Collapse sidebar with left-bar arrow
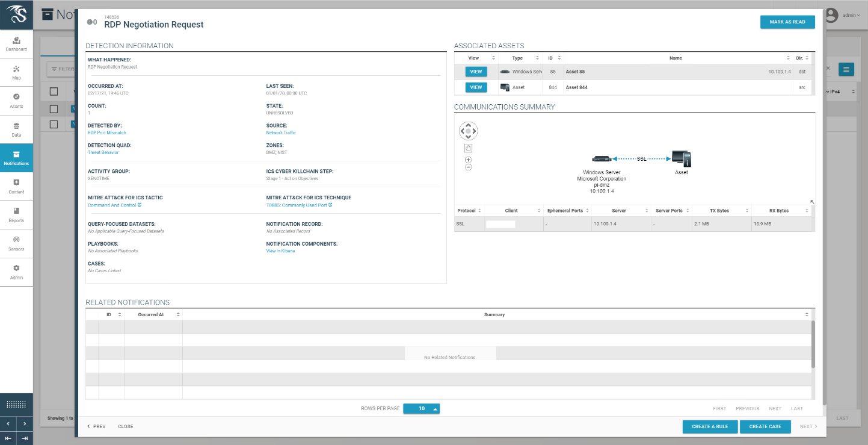The image size is (868, 445). pyautogui.click(x=8, y=438)
